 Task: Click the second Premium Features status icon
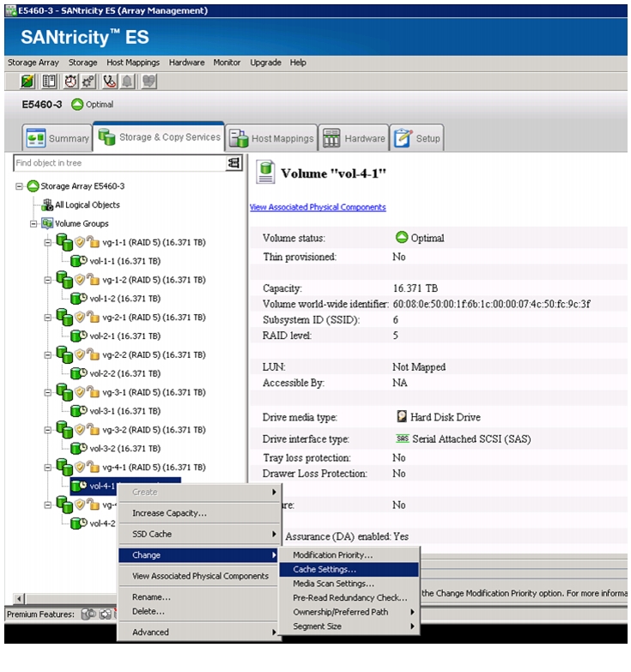click(x=106, y=614)
